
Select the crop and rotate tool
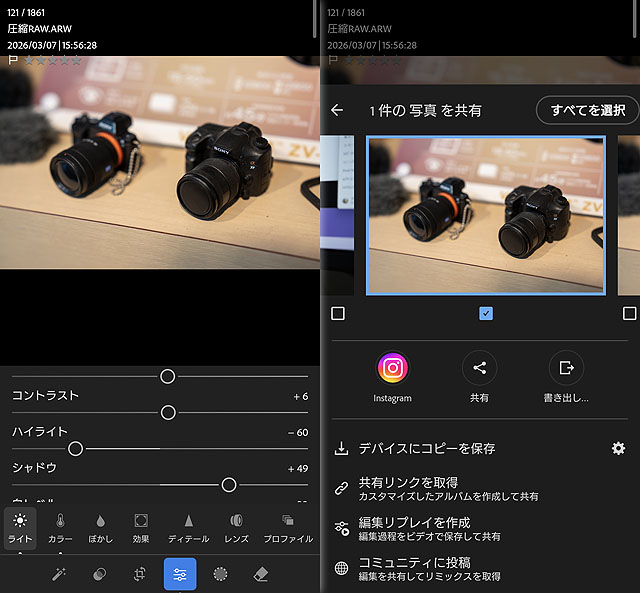pos(140,574)
